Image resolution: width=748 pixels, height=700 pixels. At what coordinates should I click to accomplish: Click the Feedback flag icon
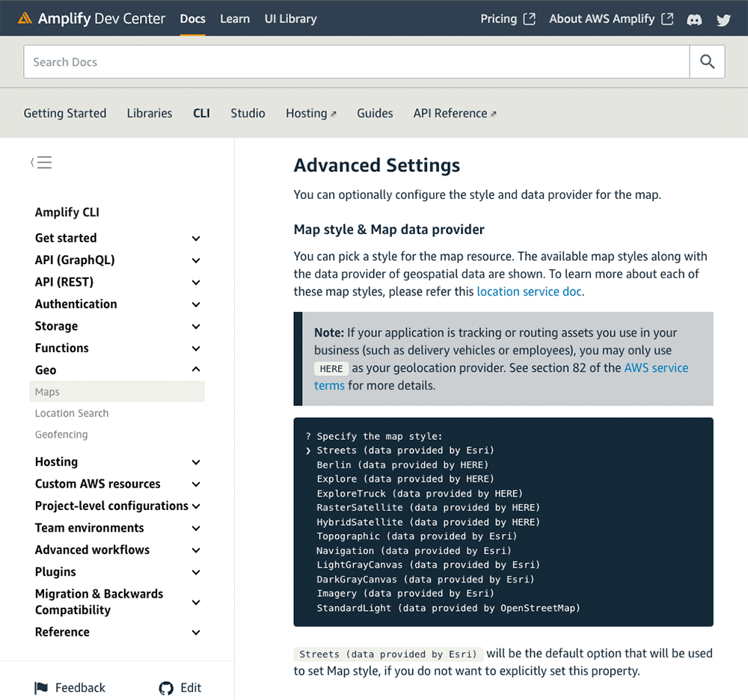[x=41, y=687]
